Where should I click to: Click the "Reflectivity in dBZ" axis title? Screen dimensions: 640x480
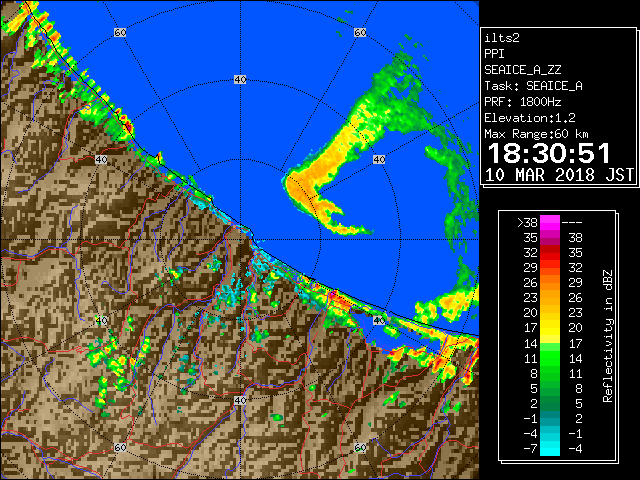click(x=608, y=336)
